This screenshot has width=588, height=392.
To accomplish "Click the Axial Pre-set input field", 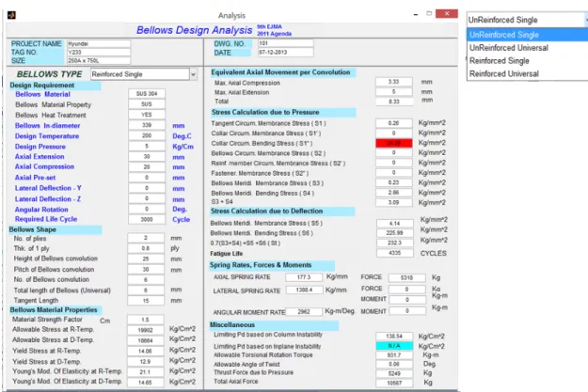I will (x=147, y=178).
